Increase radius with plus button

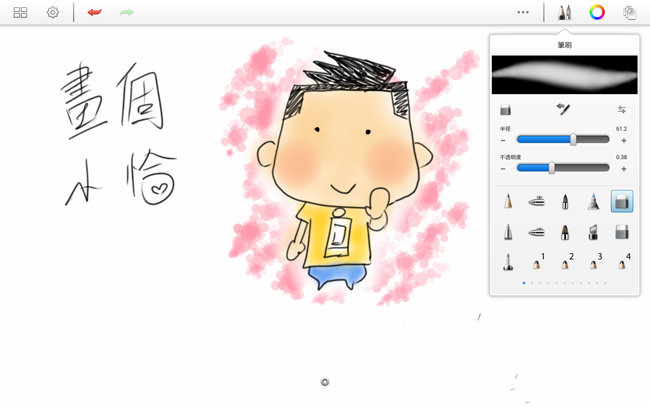coord(623,141)
